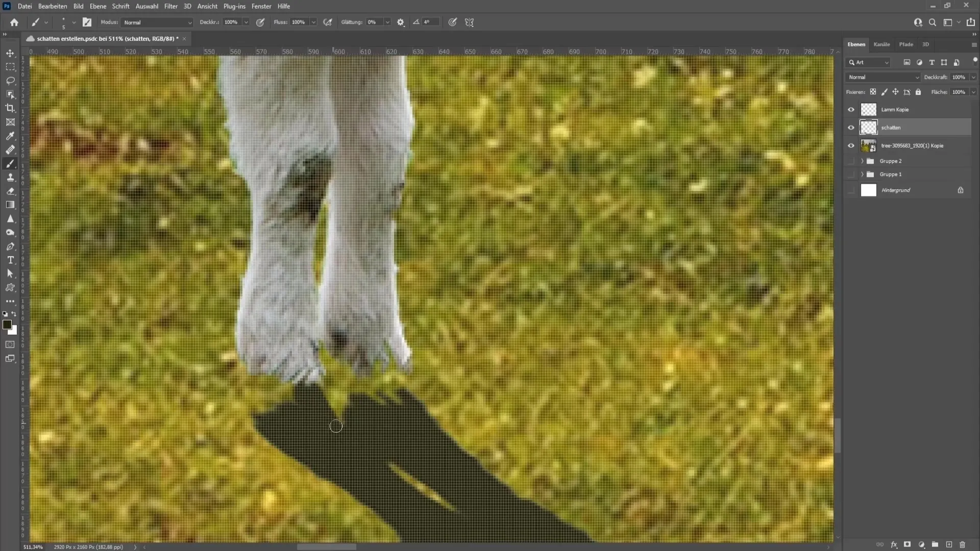This screenshot has height=551, width=980.
Task: Toggle visibility of 'schatten' layer
Action: 851,127
